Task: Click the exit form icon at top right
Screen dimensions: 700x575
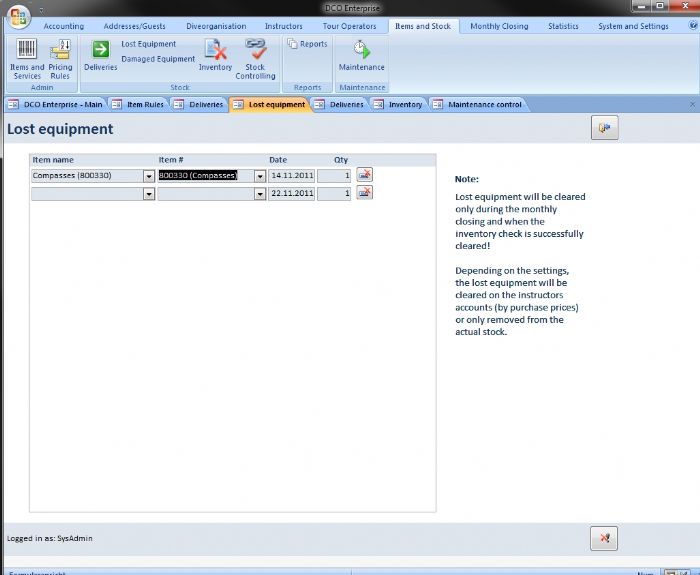Action: click(604, 128)
